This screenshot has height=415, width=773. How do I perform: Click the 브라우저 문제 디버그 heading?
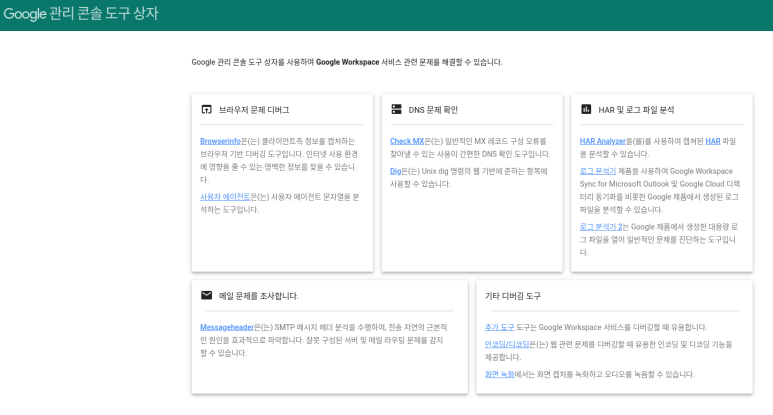[x=254, y=110]
